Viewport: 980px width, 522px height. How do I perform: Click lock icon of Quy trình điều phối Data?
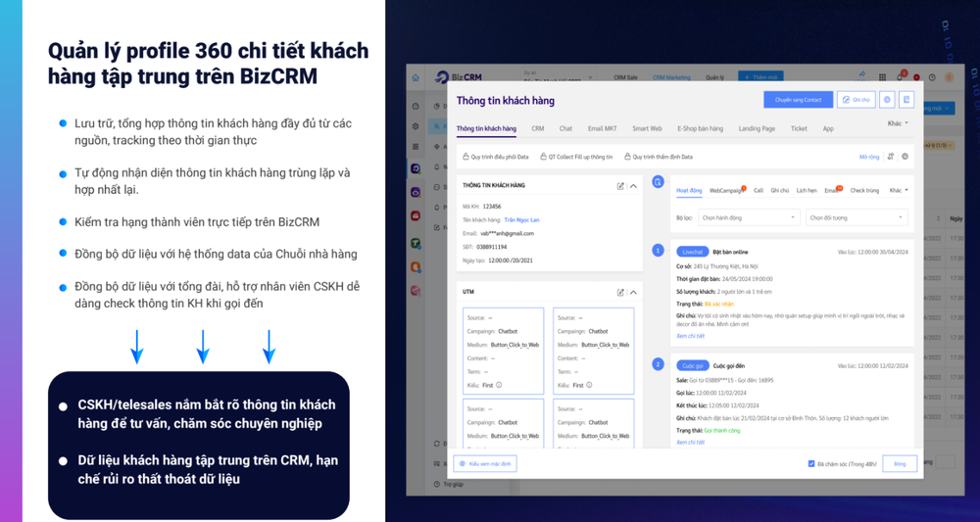click(465, 157)
